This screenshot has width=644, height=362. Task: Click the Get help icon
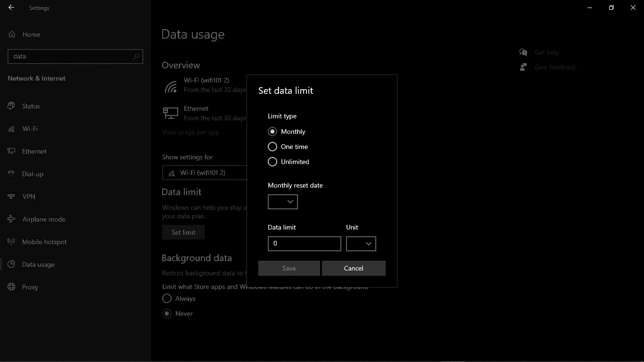click(x=523, y=52)
